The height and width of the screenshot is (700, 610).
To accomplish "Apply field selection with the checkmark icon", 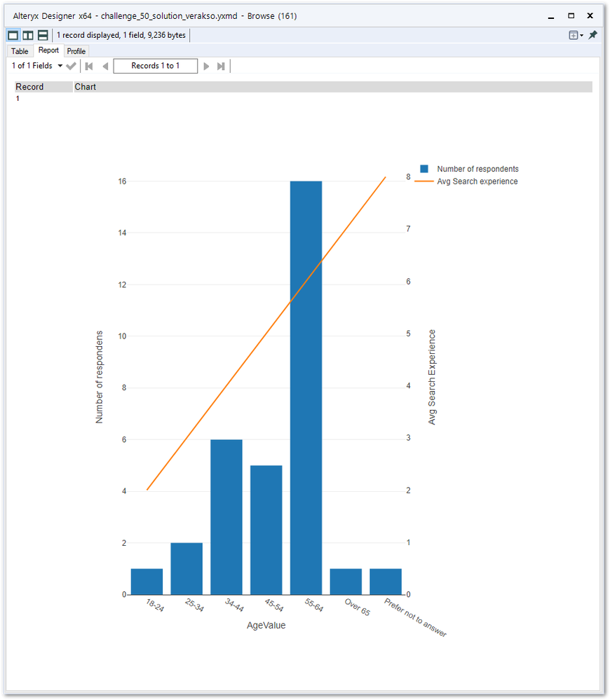I will 70,65.
